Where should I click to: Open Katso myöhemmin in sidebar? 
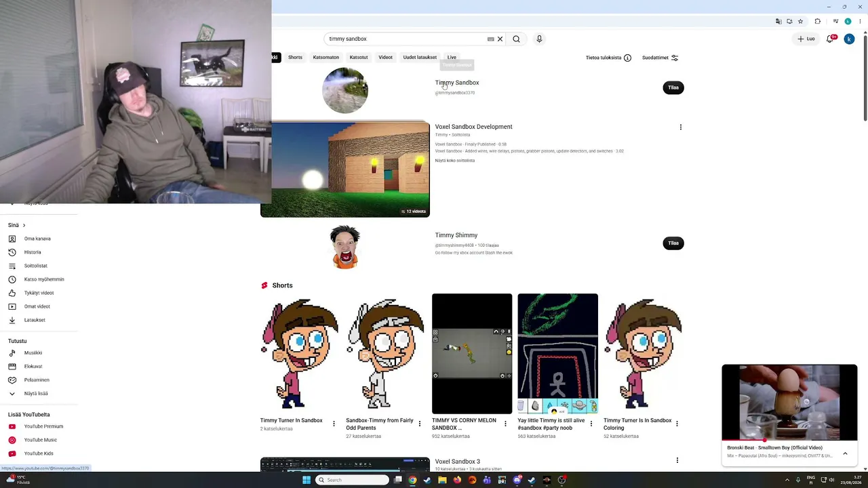[x=44, y=279]
